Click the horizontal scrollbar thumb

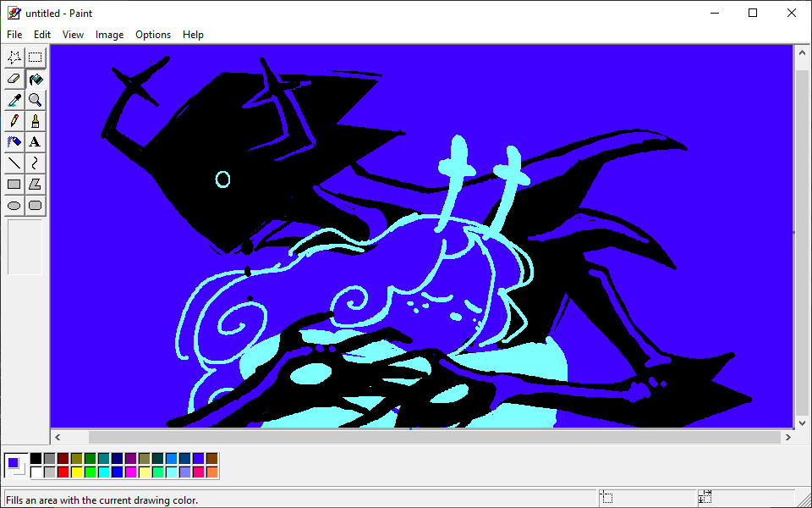(435, 437)
